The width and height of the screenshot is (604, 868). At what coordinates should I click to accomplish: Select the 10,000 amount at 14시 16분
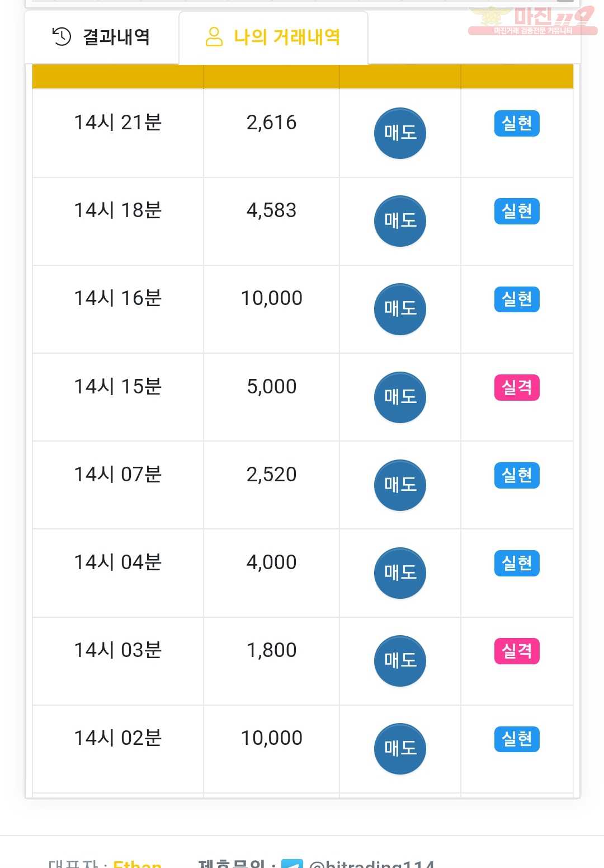pyautogui.click(x=272, y=298)
